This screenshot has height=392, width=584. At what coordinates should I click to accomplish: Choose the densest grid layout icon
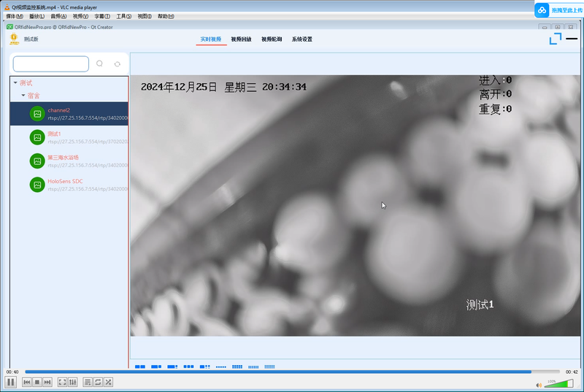pyautogui.click(x=269, y=366)
